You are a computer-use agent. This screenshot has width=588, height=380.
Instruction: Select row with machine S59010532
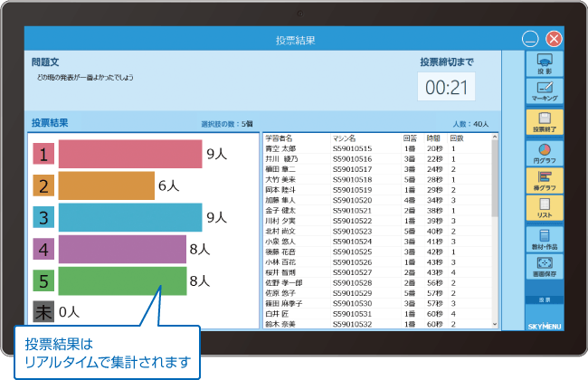coord(377,324)
